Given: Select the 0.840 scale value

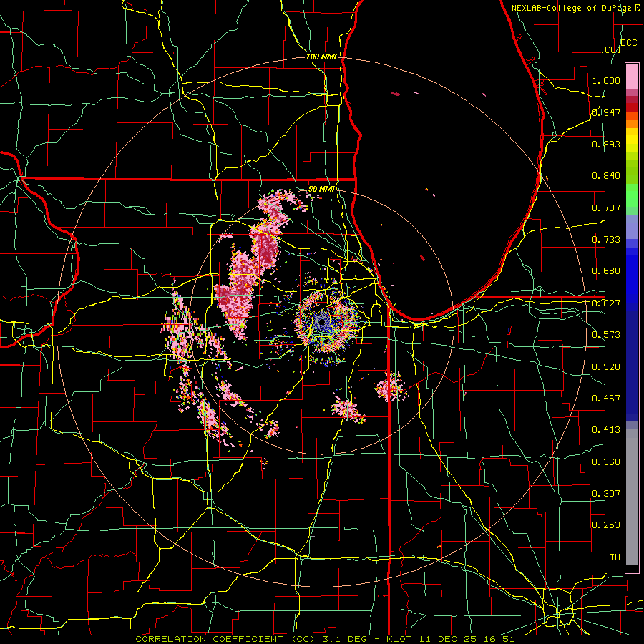Looking at the screenshot, I should tap(606, 176).
